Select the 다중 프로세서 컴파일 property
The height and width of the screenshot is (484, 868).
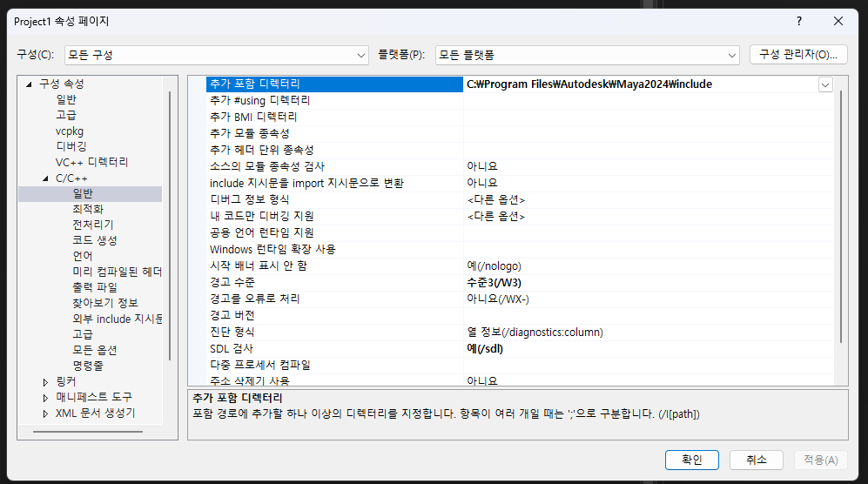click(x=334, y=366)
